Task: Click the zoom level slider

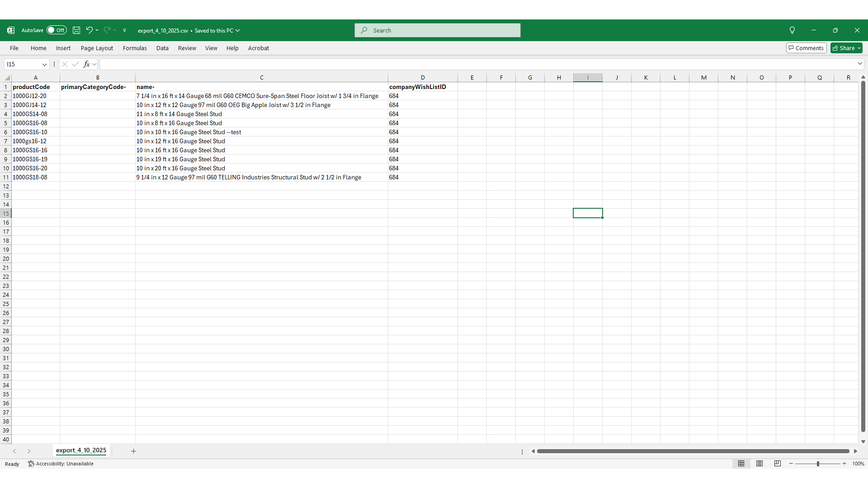Action: (x=817, y=464)
